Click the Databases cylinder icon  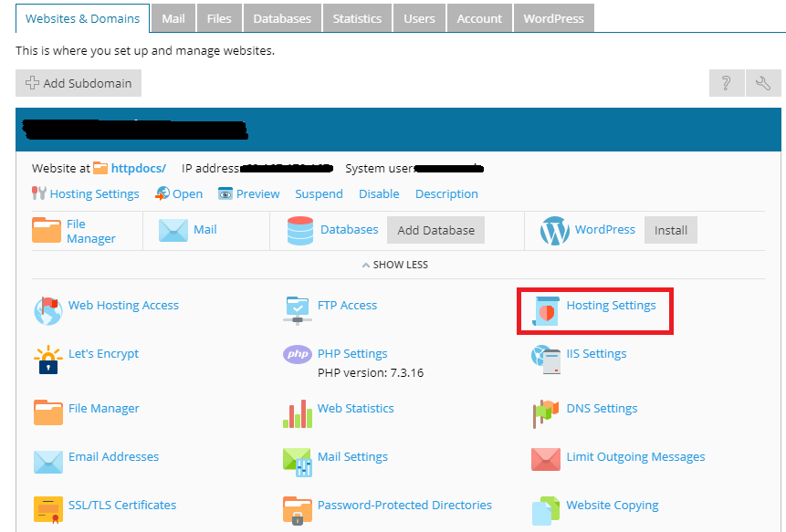click(x=300, y=231)
